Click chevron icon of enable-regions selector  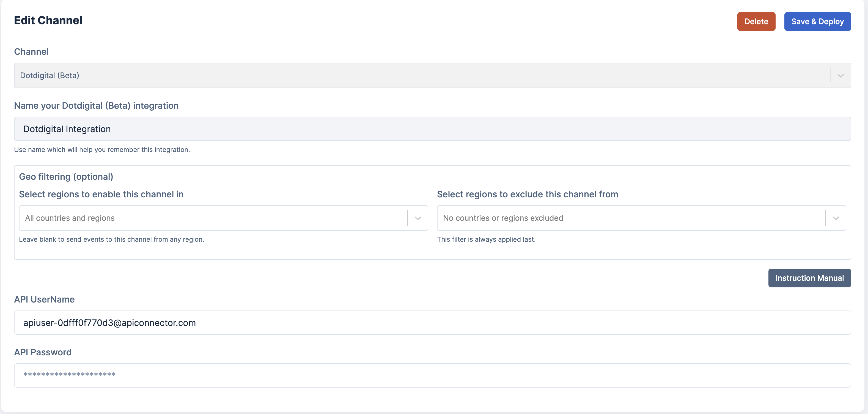pyautogui.click(x=417, y=218)
